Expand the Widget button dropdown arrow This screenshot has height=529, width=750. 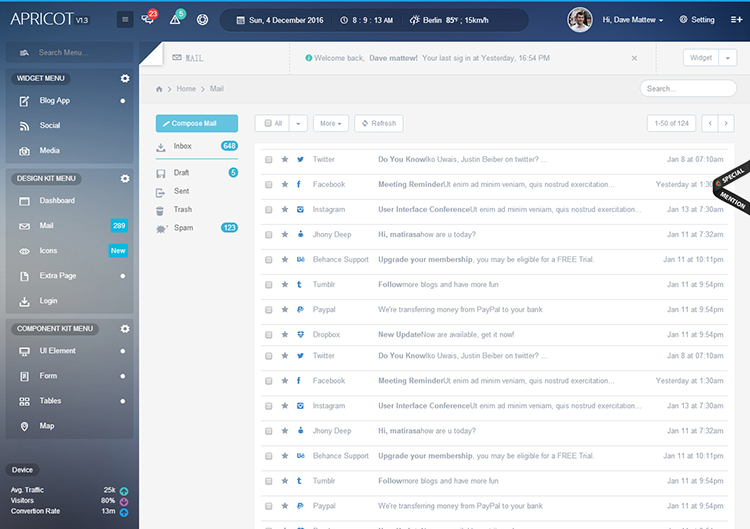pyautogui.click(x=728, y=58)
